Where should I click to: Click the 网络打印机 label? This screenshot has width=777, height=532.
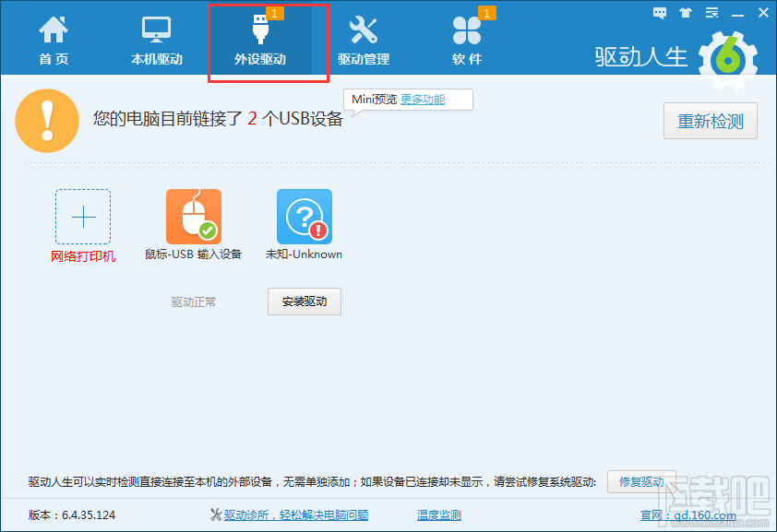(x=83, y=256)
